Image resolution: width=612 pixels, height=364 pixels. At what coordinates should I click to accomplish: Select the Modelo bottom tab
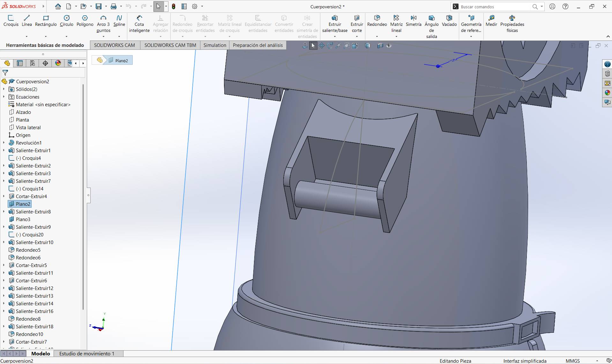point(41,353)
